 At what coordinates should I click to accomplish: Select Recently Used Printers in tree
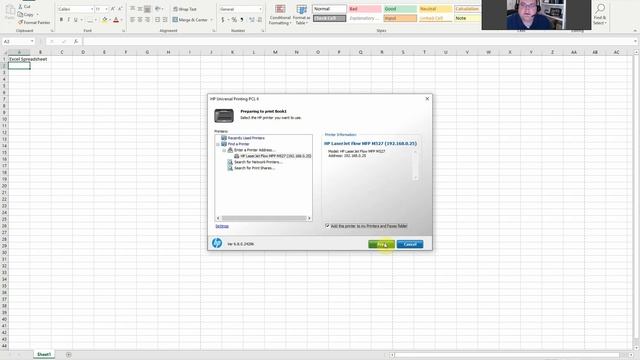click(246, 138)
